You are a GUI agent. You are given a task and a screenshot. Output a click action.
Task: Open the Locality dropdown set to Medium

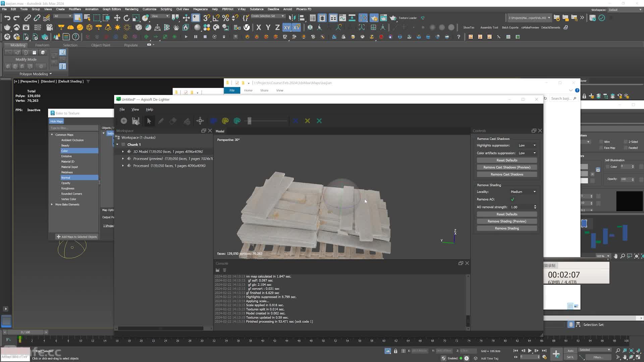pyautogui.click(x=523, y=192)
